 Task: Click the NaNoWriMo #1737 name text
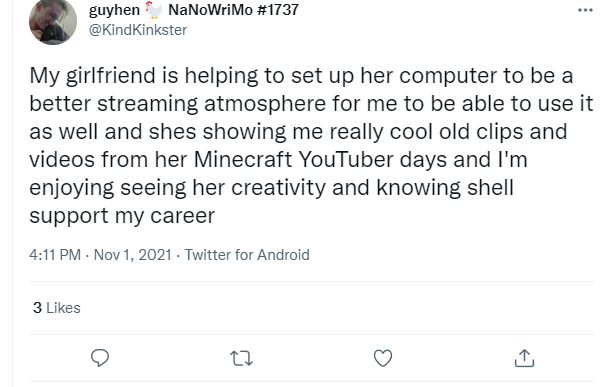pos(233,10)
